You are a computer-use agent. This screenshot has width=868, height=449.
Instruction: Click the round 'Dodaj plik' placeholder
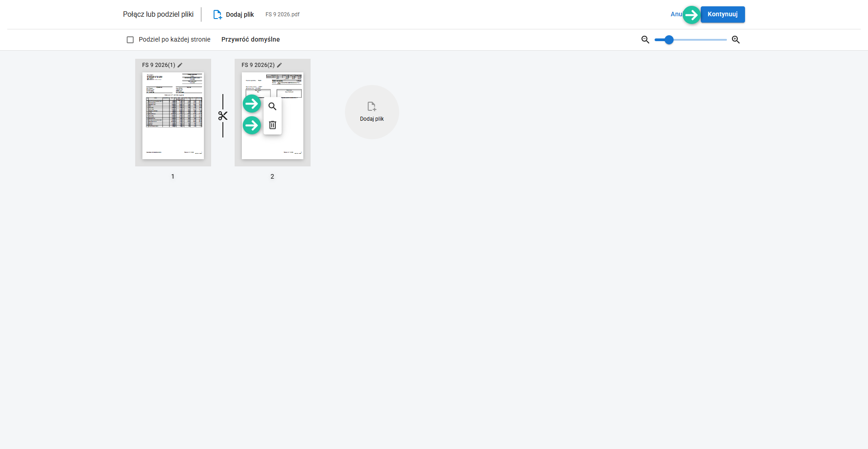[x=372, y=112]
